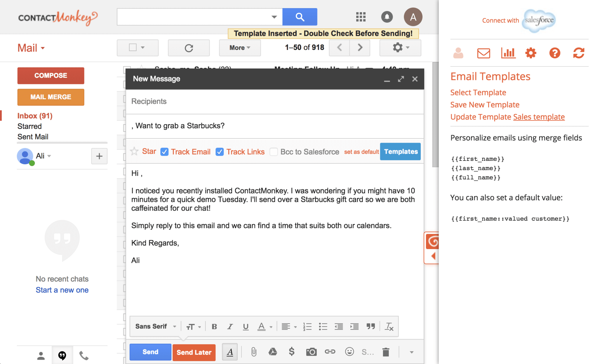Image resolution: width=598 pixels, height=364 pixels.
Task: Discard draft with the trash icon
Action: (x=386, y=352)
